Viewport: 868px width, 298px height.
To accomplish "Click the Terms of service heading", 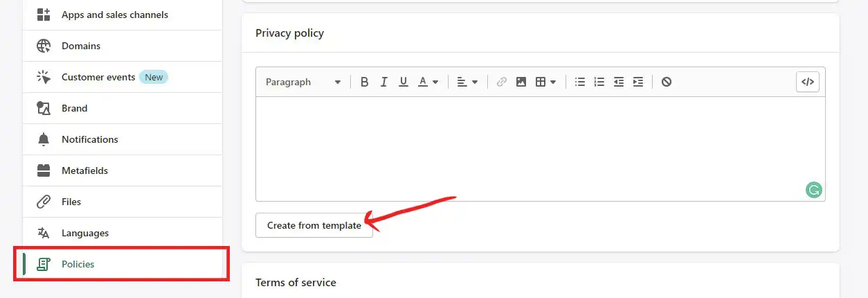I will tap(296, 282).
